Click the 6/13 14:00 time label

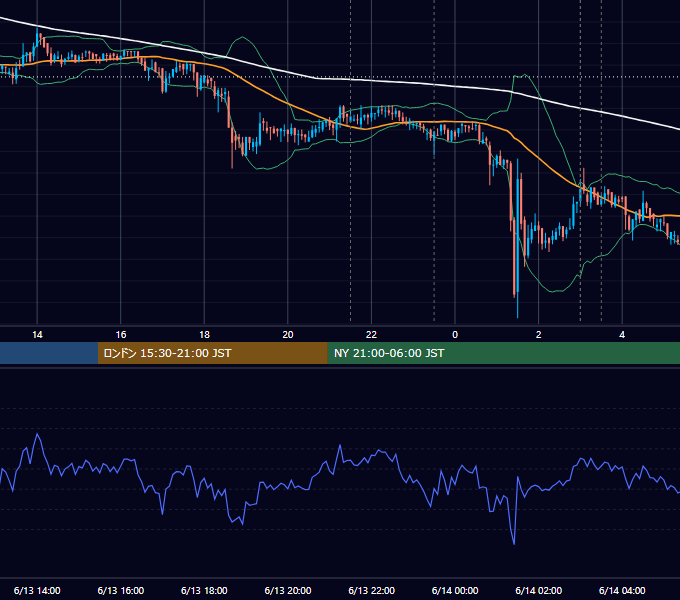point(37,590)
